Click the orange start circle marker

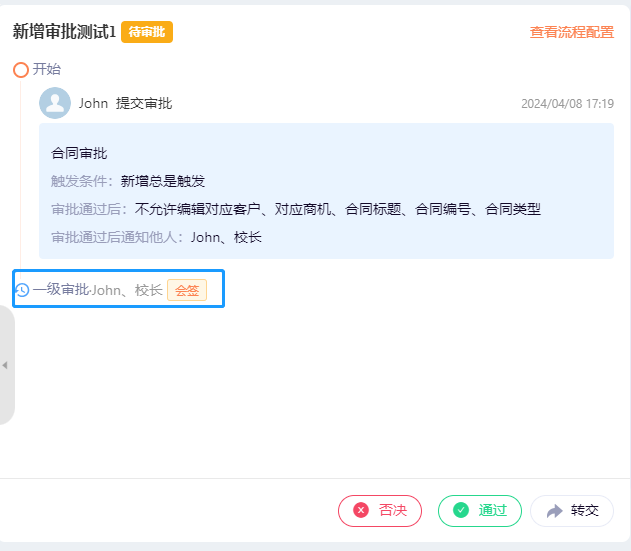[21, 70]
